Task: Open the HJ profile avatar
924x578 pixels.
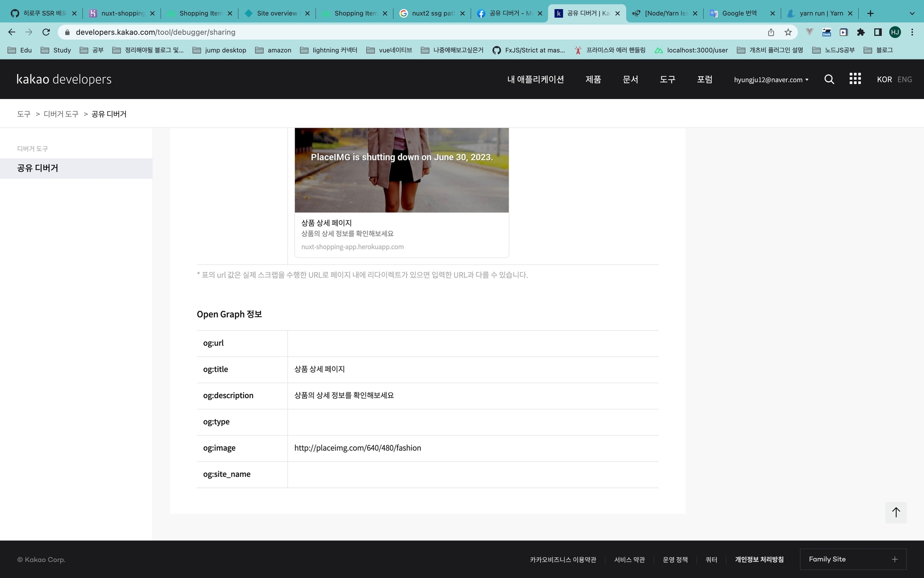Action: (x=895, y=32)
